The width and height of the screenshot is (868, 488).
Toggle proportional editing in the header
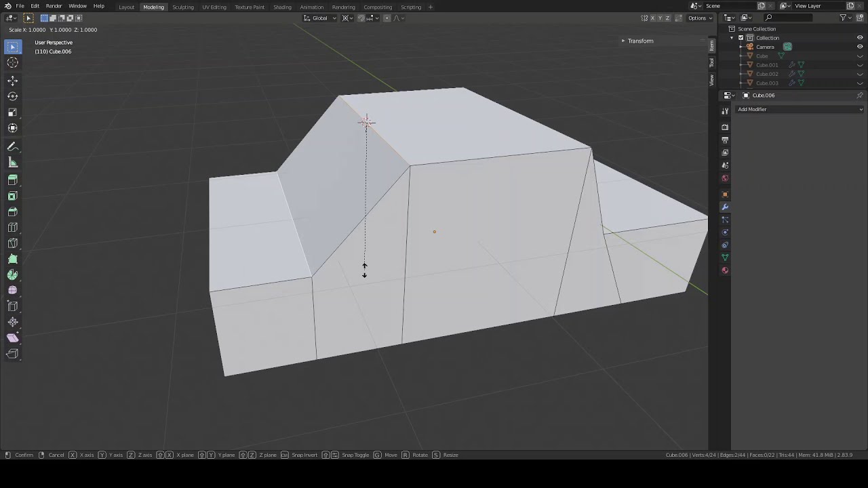coord(387,18)
